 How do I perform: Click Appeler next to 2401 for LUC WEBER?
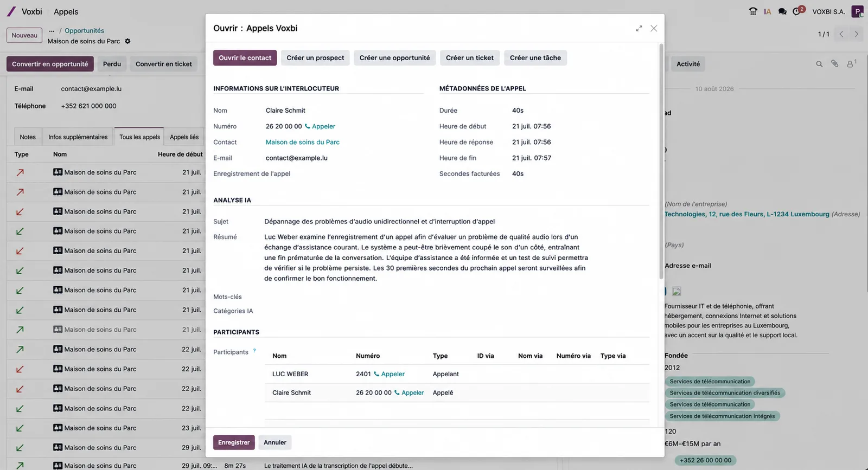(389, 374)
